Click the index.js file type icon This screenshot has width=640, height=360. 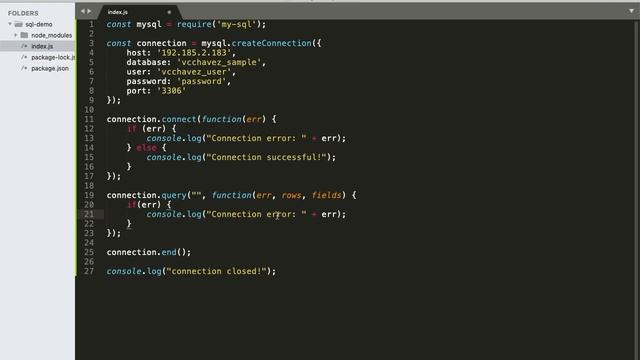pyautogui.click(x=24, y=46)
